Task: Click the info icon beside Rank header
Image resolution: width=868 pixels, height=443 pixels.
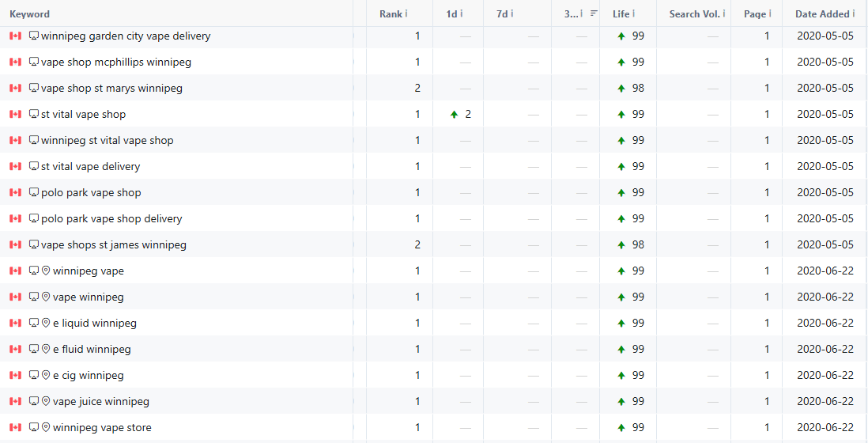Action: click(x=406, y=13)
